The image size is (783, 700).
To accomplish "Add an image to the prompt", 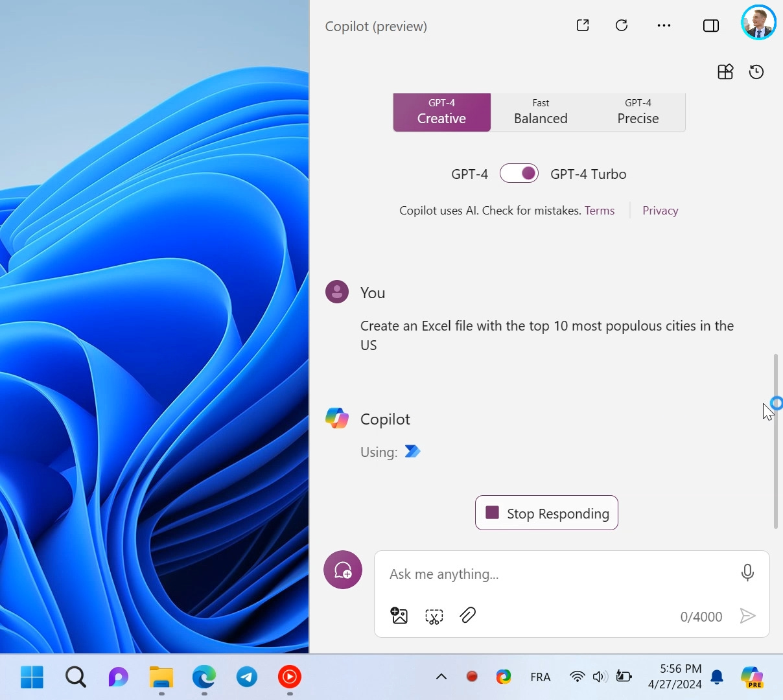I will pos(399,615).
